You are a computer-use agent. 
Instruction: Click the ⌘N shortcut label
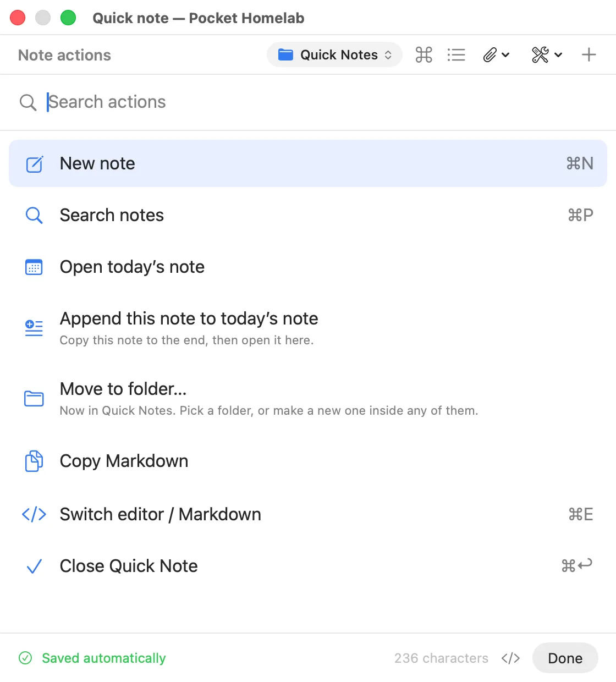coord(580,163)
